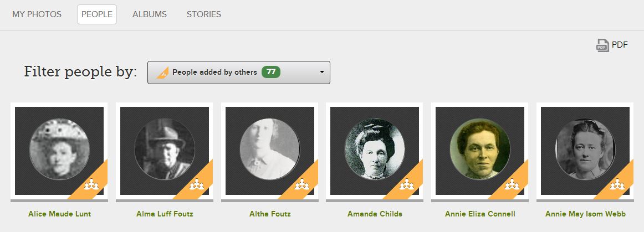The image size is (644, 232).
Task: Open the Albums tab
Action: (150, 14)
